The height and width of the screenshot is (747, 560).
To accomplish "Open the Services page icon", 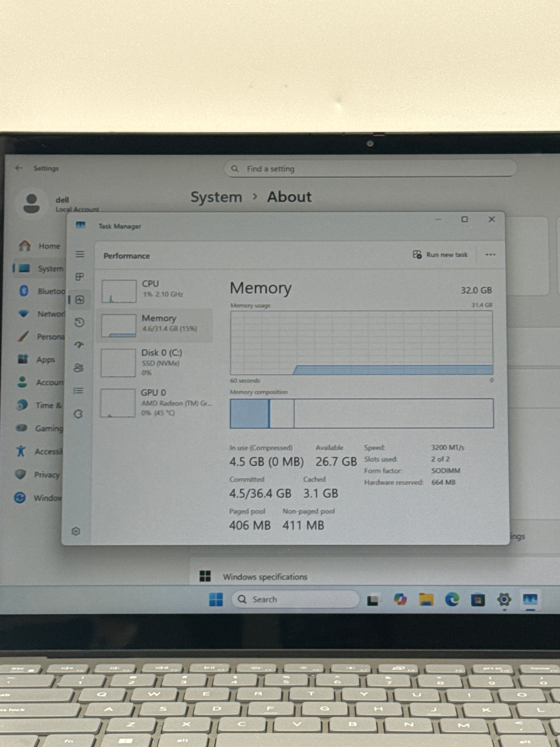I will (x=78, y=414).
